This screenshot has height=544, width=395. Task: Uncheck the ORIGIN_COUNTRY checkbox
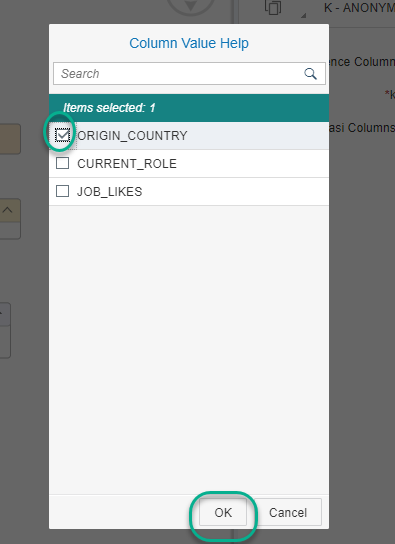tap(62, 135)
